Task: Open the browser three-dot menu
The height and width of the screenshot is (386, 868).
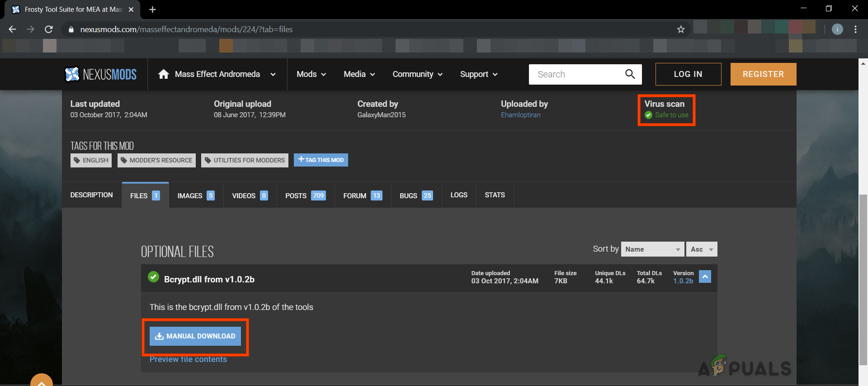Action: pyautogui.click(x=855, y=29)
